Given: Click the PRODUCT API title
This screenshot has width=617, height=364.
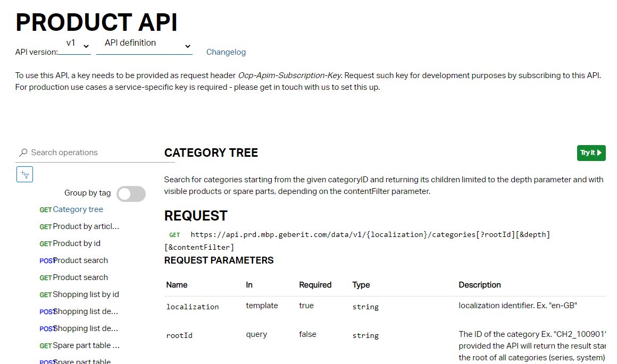Looking at the screenshot, I should tap(96, 22).
